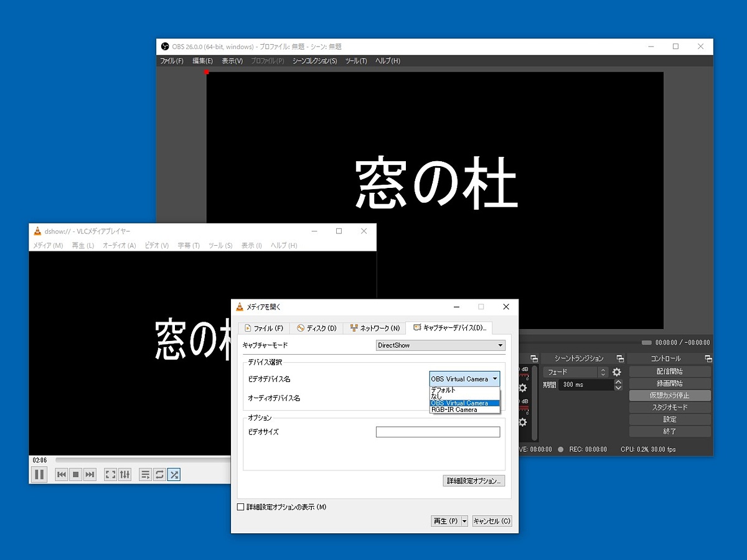The image size is (747, 560).
Task: Pop out audio mixer dock icon
Action: pyautogui.click(x=534, y=359)
